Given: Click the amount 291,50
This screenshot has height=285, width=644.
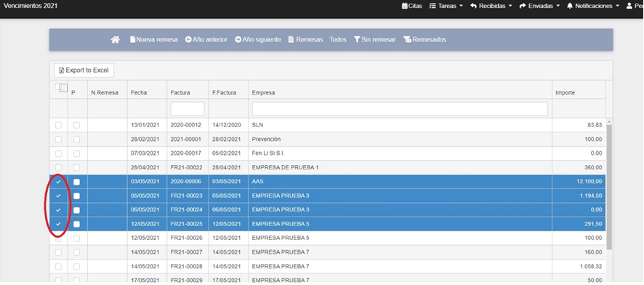Looking at the screenshot, I should pos(593,224).
